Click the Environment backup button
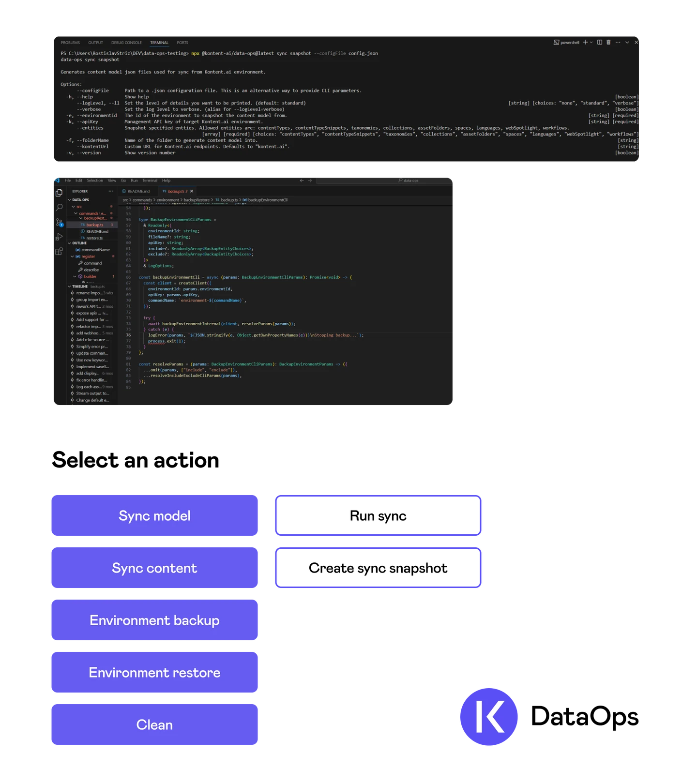Screen dimensions: 697x784 [154, 620]
